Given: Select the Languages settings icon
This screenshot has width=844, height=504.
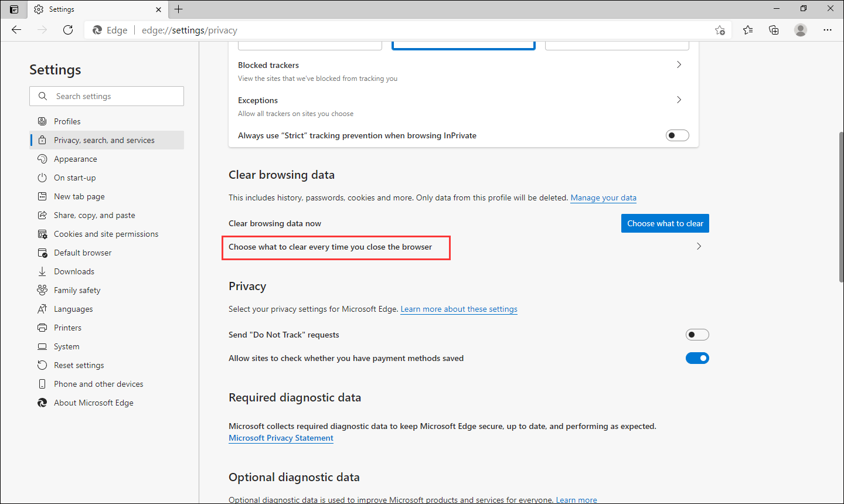Looking at the screenshot, I should click(x=42, y=308).
